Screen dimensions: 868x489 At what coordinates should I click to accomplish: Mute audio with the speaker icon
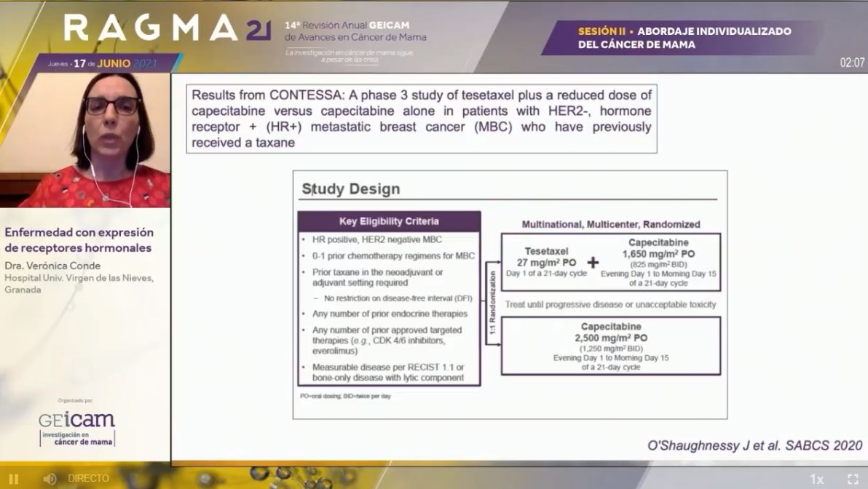click(x=50, y=479)
